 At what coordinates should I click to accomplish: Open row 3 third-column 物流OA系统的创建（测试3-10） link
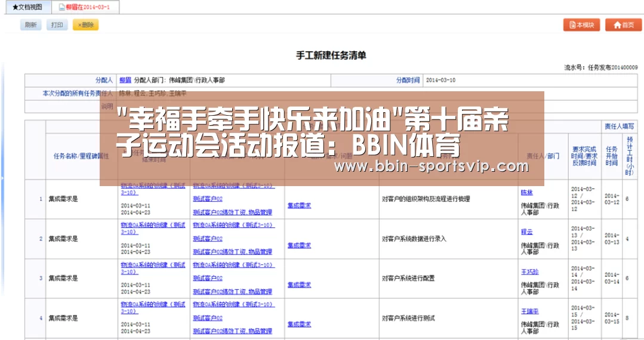click(234, 265)
